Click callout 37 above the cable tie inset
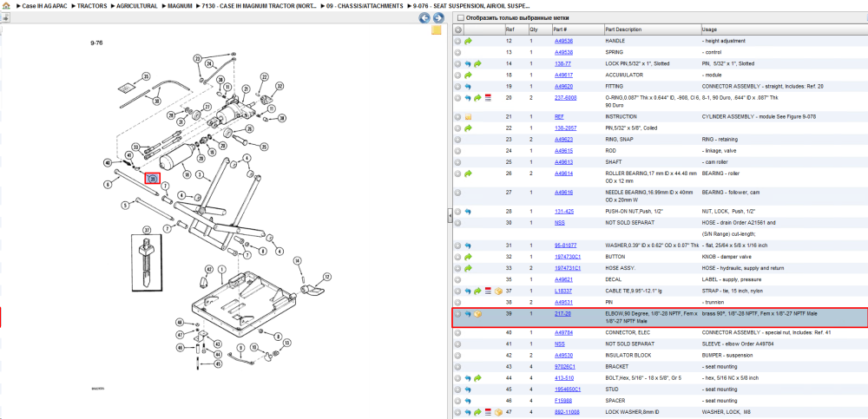 pyautogui.click(x=147, y=229)
